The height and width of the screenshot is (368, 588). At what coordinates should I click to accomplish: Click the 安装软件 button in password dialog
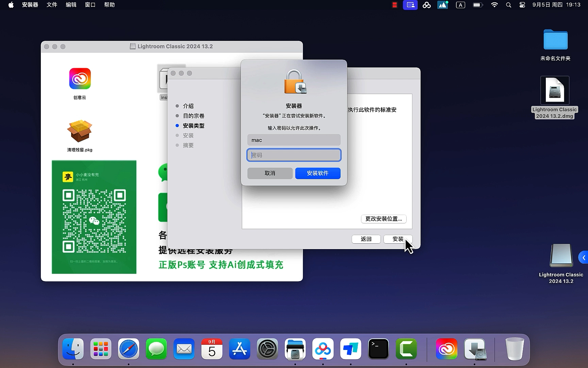coord(318,173)
